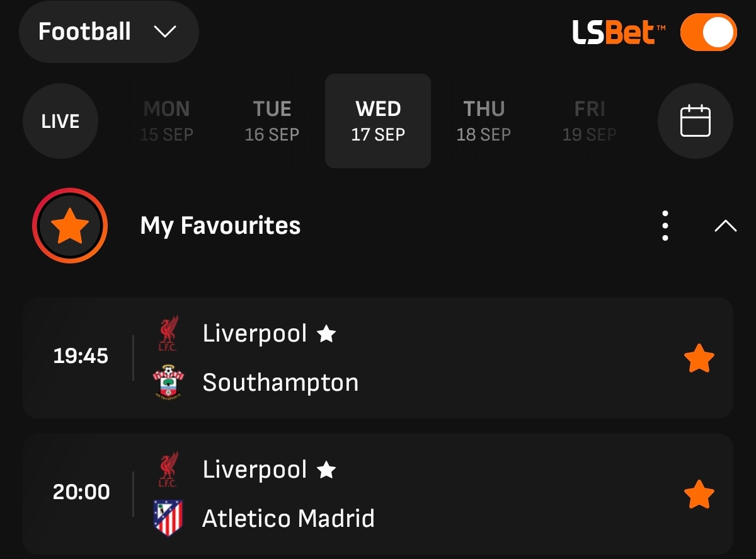Click Liverpool crest in the 20:00 match

(x=168, y=470)
